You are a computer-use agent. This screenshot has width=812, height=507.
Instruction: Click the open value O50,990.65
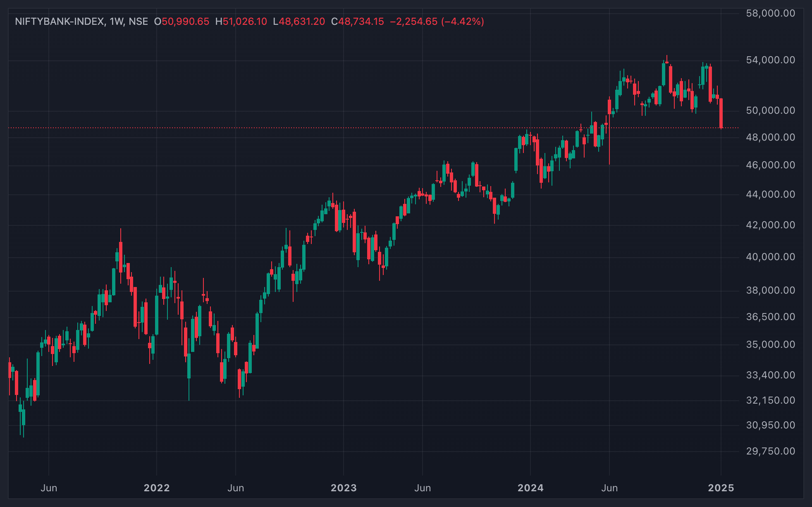click(x=182, y=22)
